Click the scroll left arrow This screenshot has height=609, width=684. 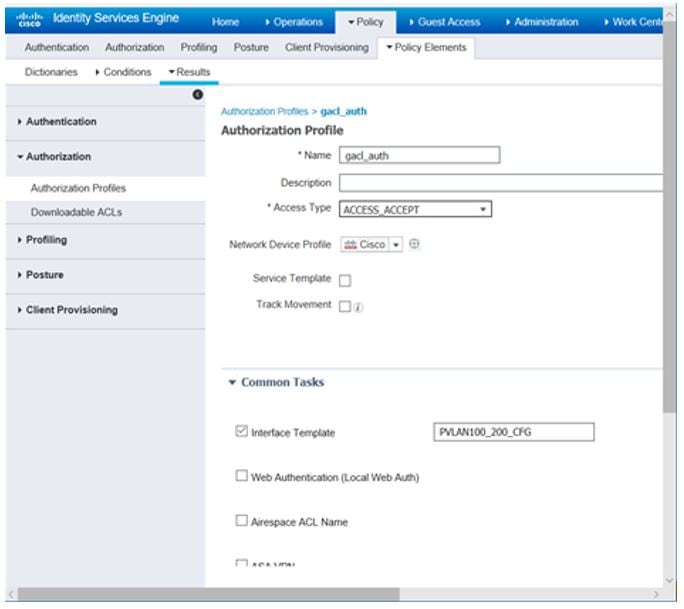tap(11, 594)
